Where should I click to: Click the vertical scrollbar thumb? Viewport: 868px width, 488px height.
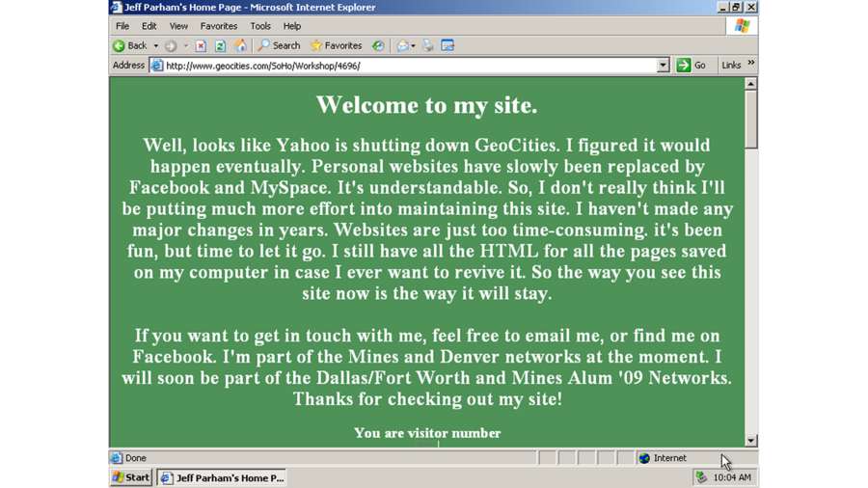750,120
